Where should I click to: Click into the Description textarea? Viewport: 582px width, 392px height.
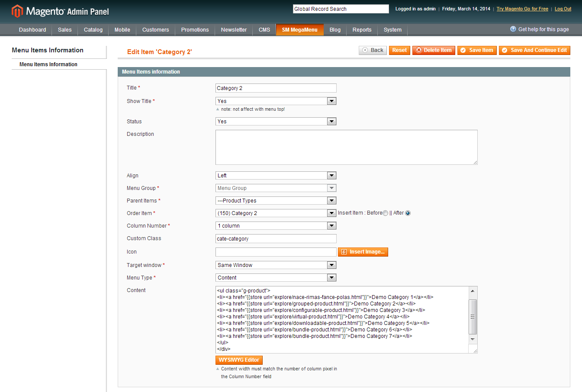coord(346,147)
